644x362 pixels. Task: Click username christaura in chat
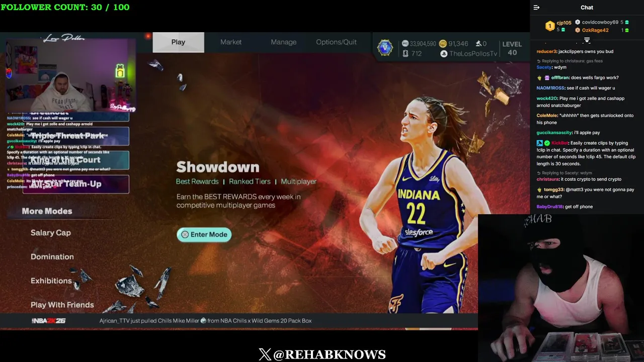546,179
